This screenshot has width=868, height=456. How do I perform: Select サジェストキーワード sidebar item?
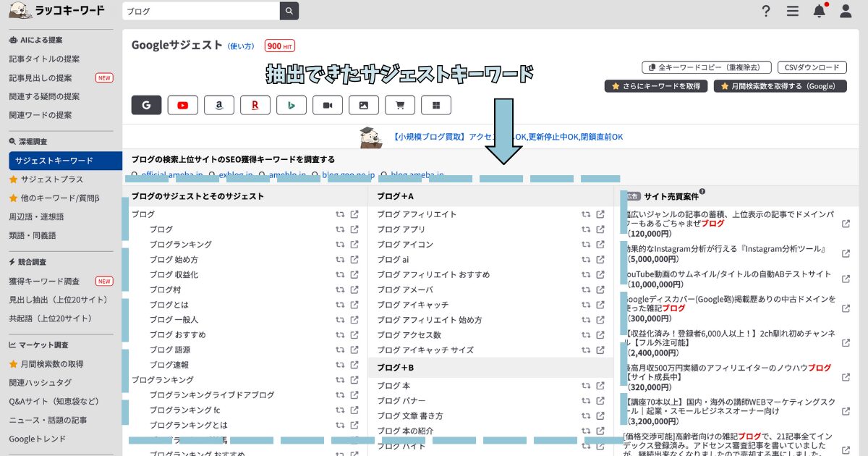coord(65,161)
